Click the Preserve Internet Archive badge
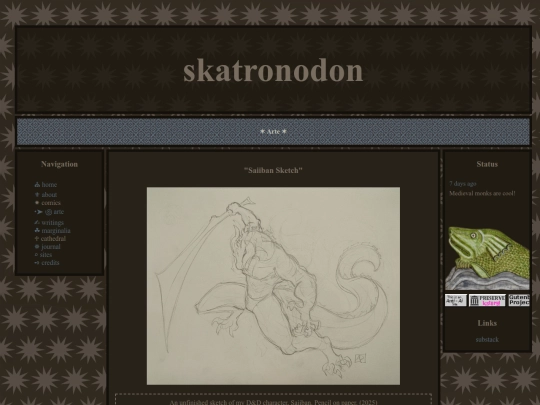The height and width of the screenshot is (405, 540). tap(487, 300)
